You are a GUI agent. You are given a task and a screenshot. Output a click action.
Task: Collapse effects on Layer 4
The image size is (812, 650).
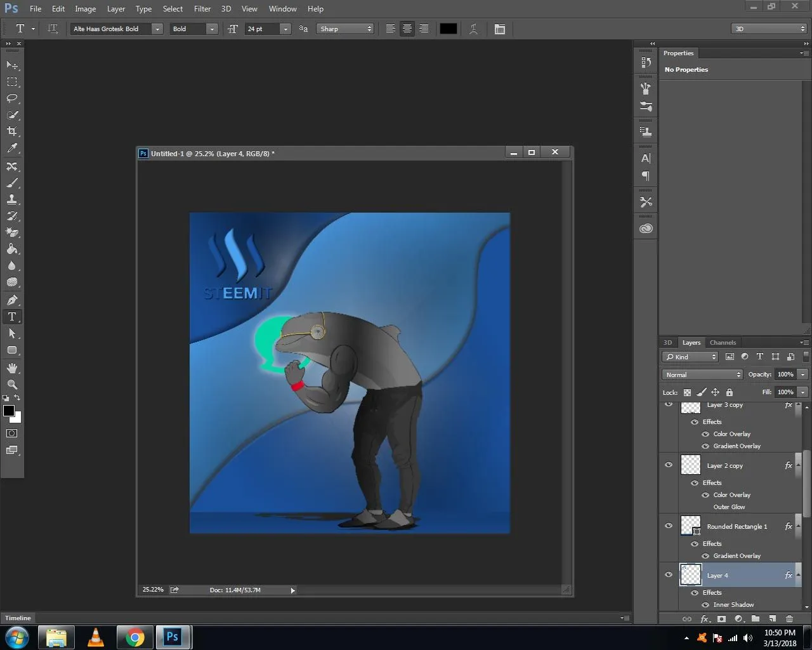pyautogui.click(x=798, y=575)
